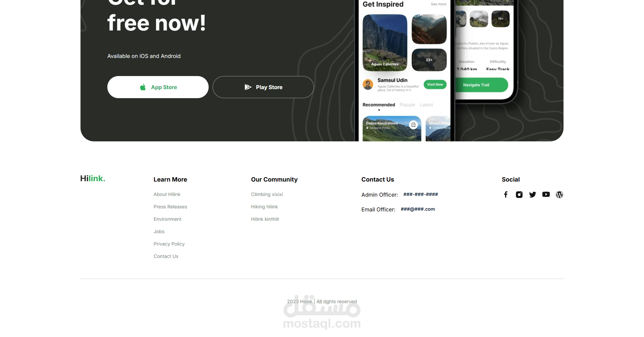This screenshot has height=337, width=644.
Task: Click the Get Inspired heading
Action: point(383,4)
